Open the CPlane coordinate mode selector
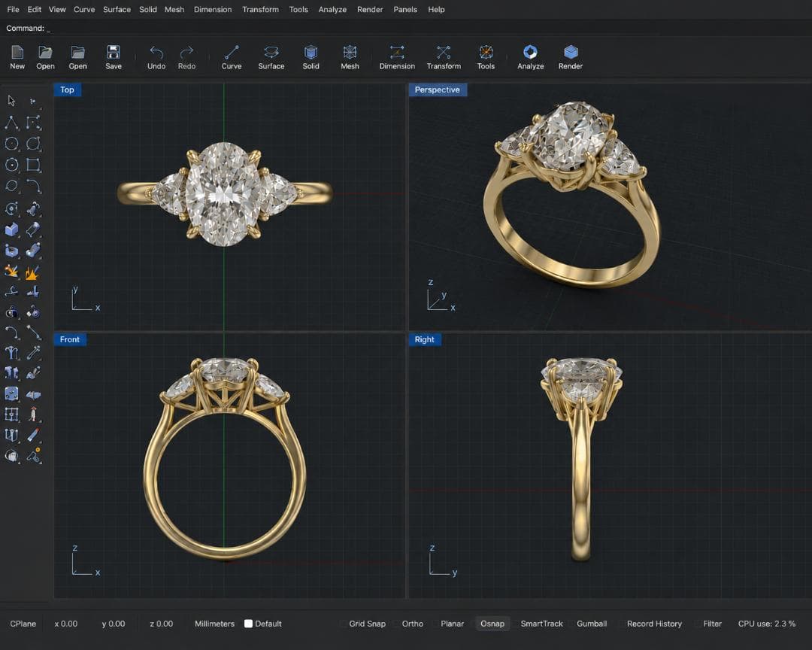812x650 pixels. tap(23, 624)
